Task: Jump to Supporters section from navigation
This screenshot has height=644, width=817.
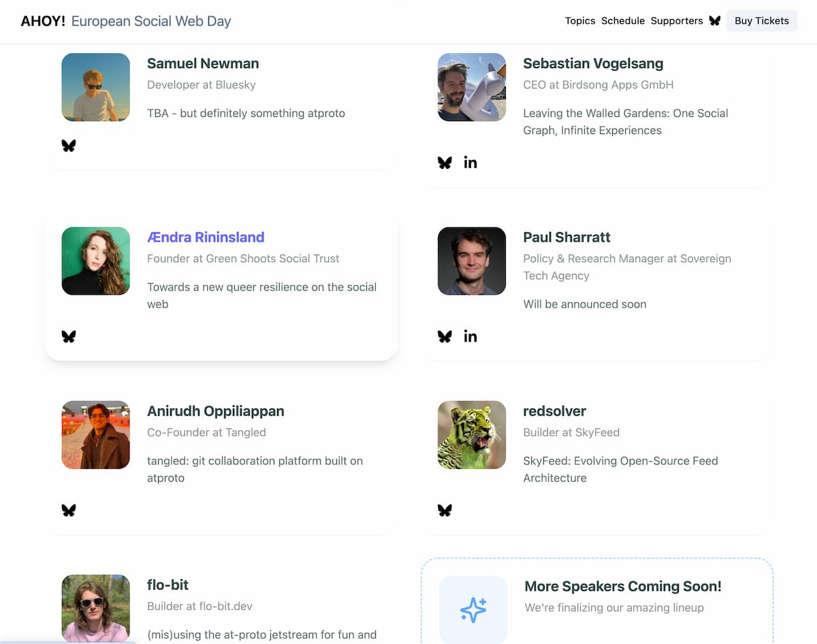Action: coord(677,21)
